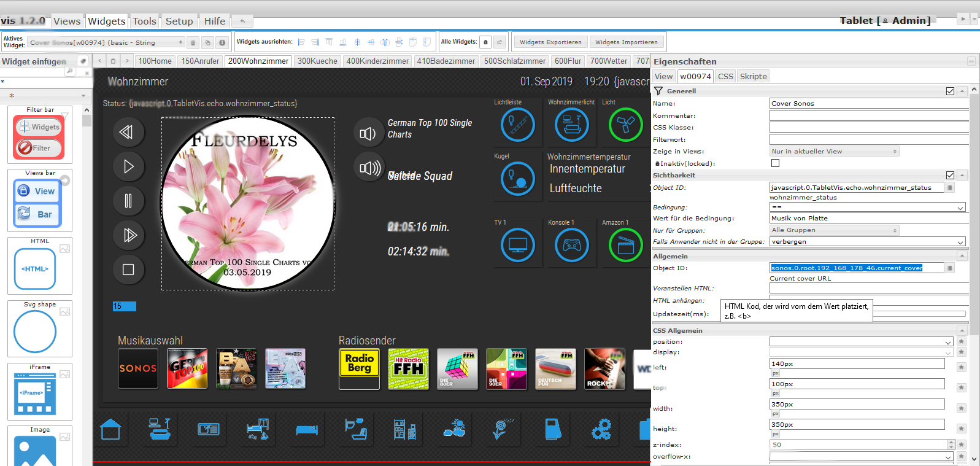Click the TV 1 monitor icon

click(518, 245)
